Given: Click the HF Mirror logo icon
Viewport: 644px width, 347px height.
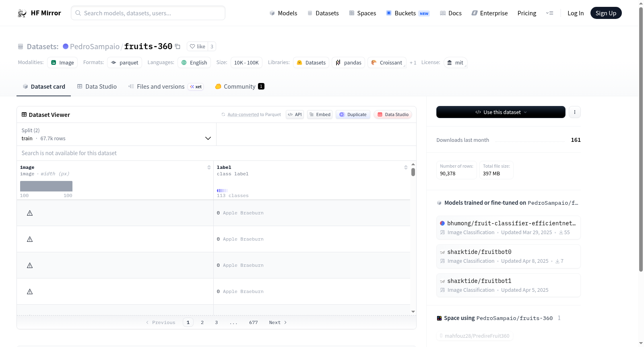Looking at the screenshot, I should point(22,13).
